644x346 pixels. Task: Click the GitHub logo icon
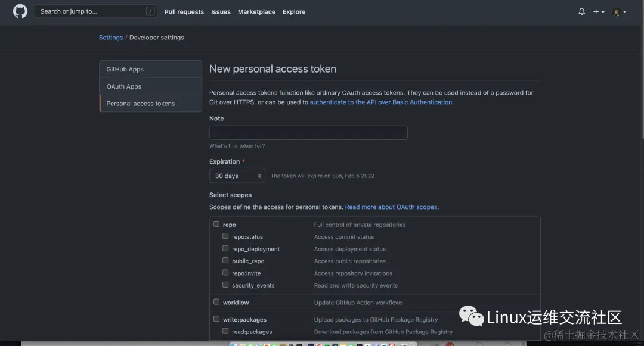point(20,11)
